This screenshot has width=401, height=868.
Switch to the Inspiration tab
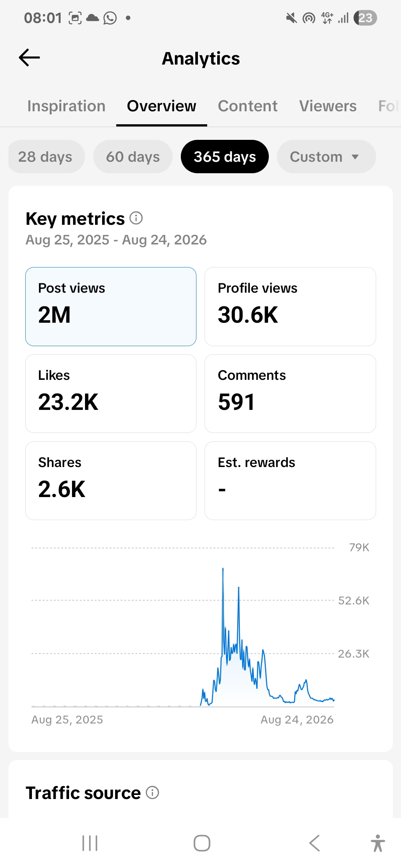(66, 106)
